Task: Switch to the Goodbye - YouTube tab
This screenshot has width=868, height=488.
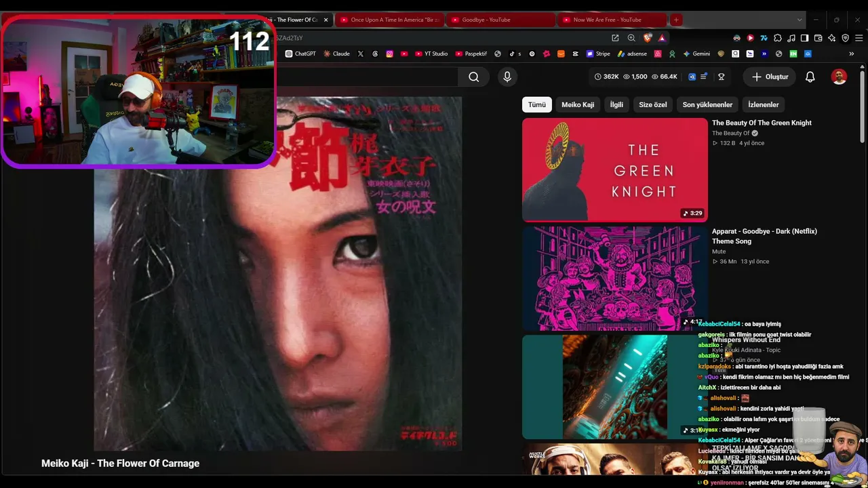Action: click(x=500, y=20)
